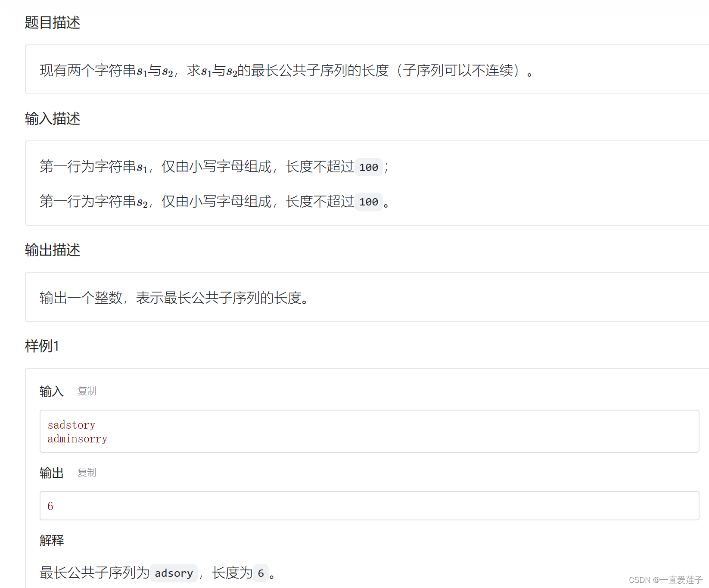Click the sample input text 'adminsorry'

(78, 439)
